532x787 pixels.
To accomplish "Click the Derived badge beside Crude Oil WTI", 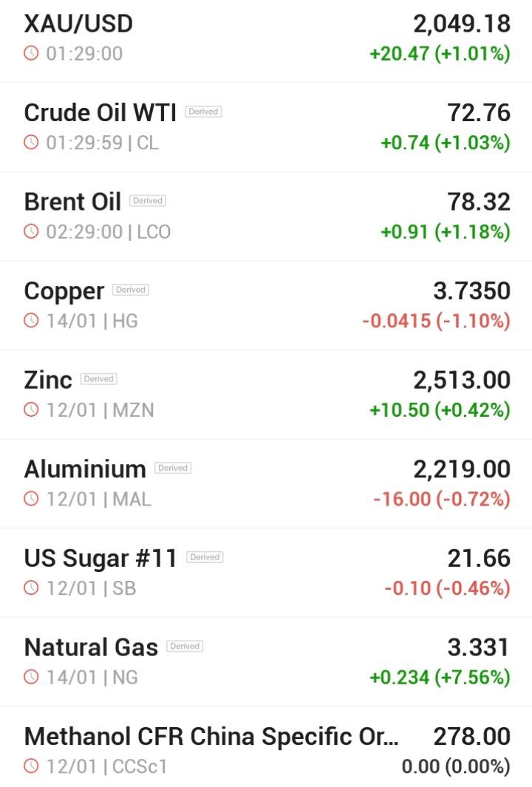I will tap(203, 112).
